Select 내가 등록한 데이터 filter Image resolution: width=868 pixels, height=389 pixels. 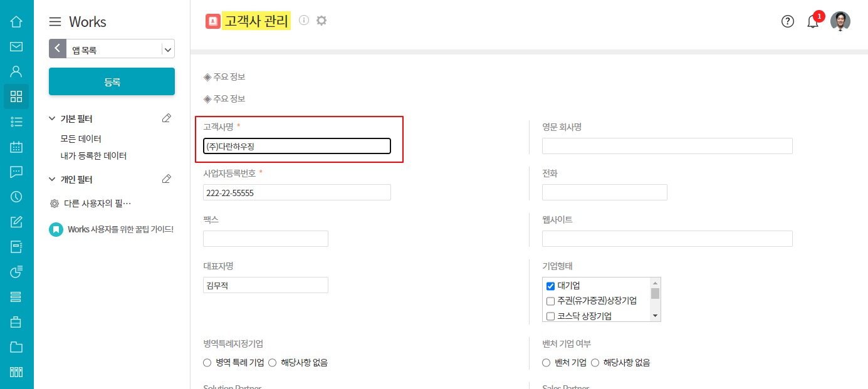pos(93,156)
